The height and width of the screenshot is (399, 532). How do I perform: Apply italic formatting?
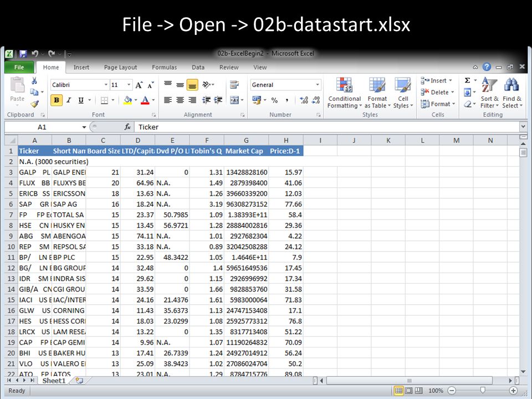(x=69, y=100)
